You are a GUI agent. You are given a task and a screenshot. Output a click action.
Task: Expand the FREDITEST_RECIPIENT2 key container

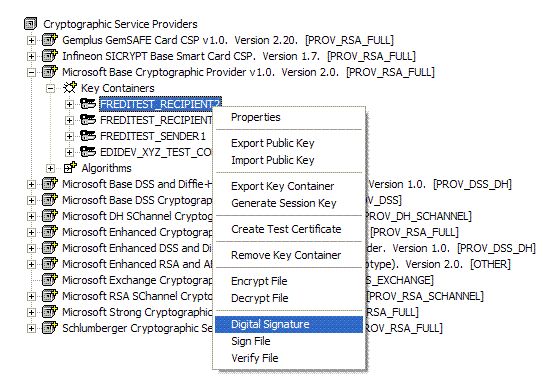coord(69,104)
